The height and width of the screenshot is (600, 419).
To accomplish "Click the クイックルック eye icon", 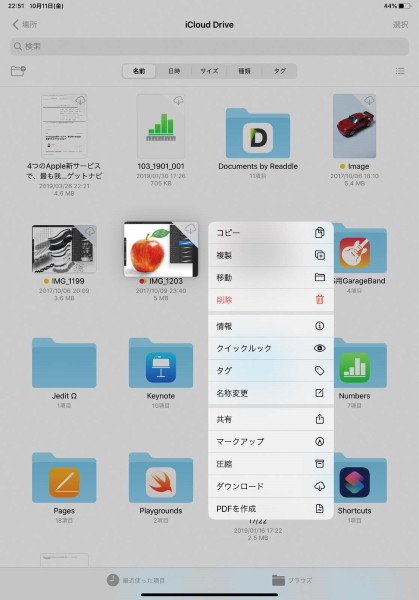I will click(320, 348).
